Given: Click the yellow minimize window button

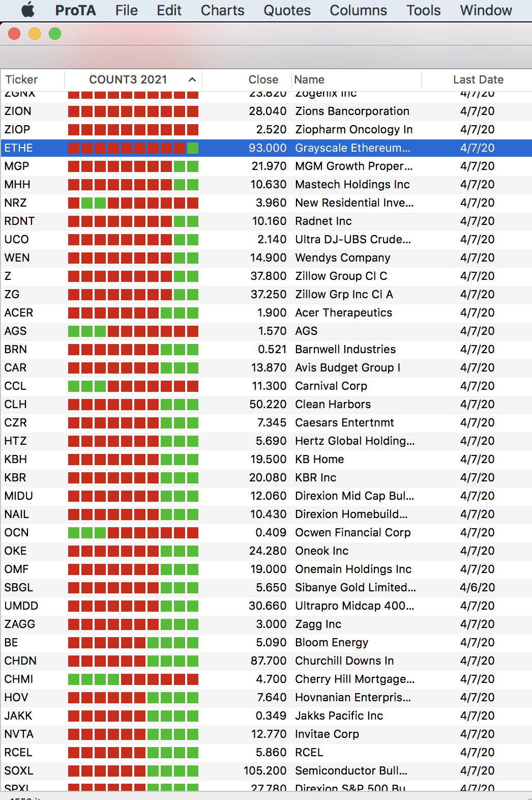Looking at the screenshot, I should [35, 34].
